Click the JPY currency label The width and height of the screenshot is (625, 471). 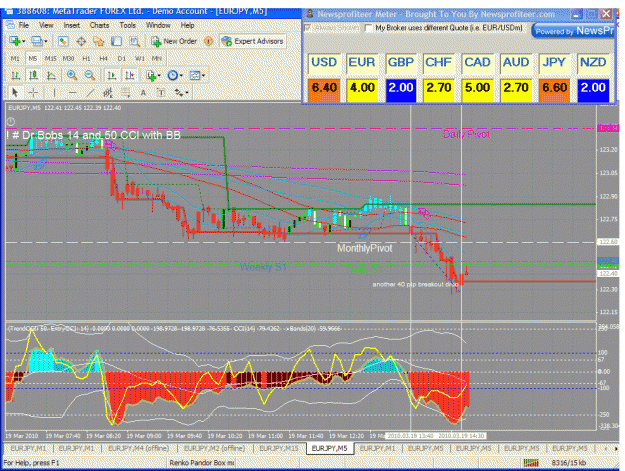554,63
